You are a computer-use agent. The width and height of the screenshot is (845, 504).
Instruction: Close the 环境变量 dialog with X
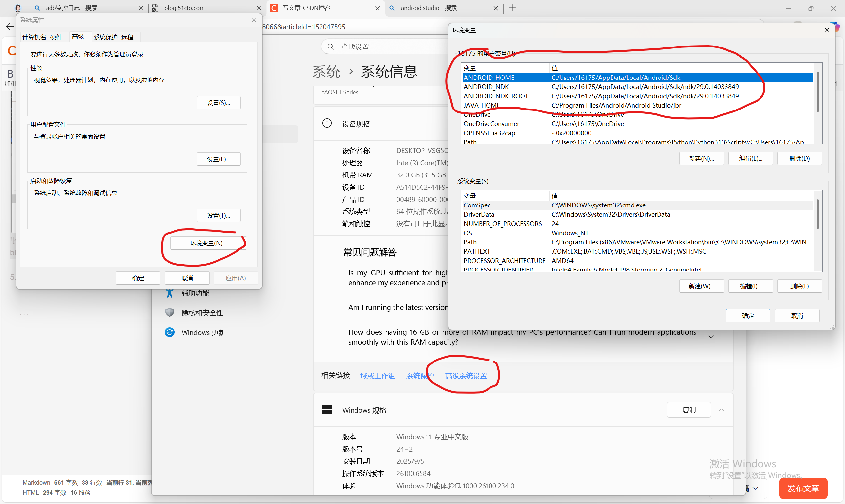point(827,30)
